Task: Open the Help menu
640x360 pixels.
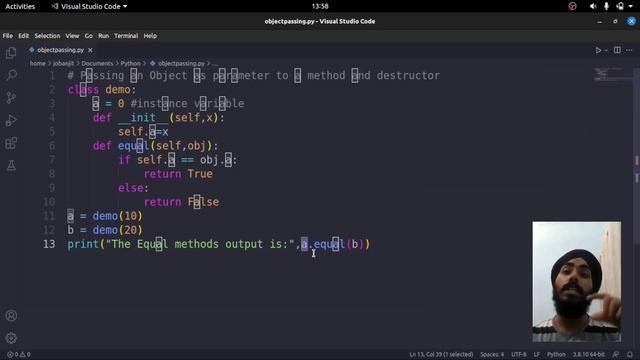Action: 150,36
